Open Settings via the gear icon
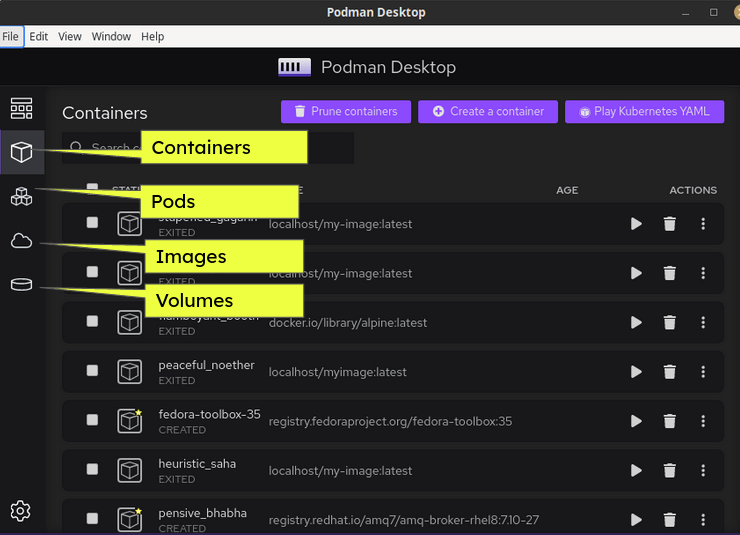This screenshot has width=740, height=535. (20, 511)
